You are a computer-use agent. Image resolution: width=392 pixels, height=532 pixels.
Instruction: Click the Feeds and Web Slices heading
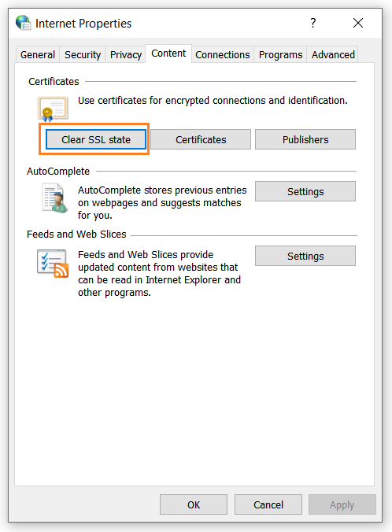pyautogui.click(x=76, y=234)
